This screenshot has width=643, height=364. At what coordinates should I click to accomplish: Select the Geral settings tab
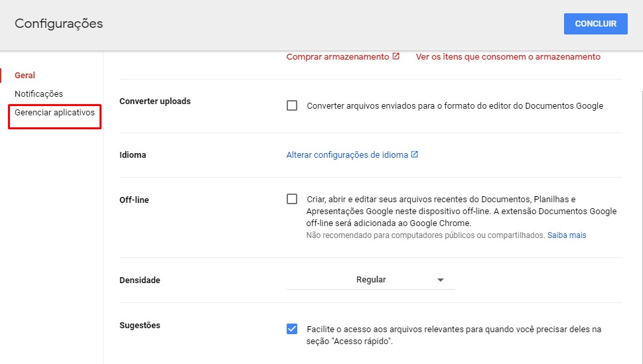point(25,76)
